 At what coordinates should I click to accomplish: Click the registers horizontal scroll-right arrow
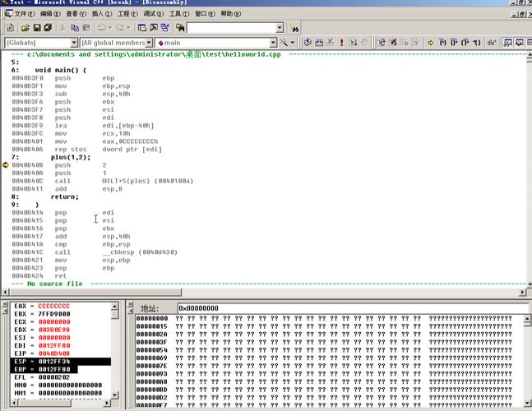click(x=107, y=403)
